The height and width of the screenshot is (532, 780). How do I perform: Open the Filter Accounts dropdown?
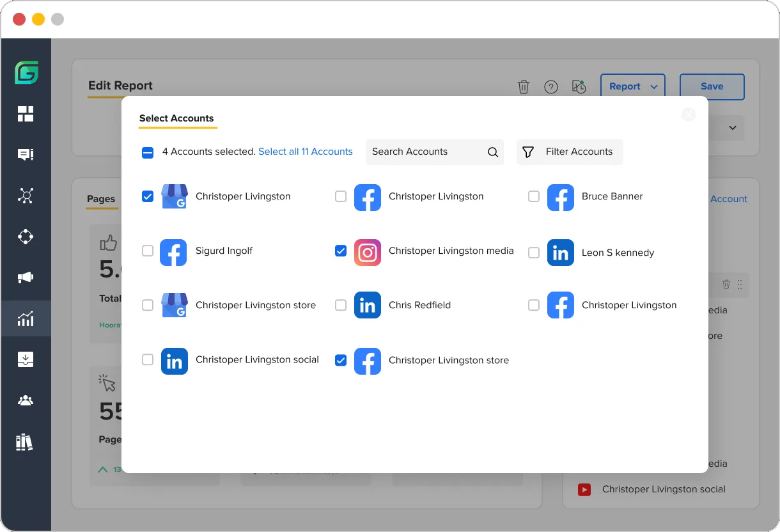[x=569, y=152]
